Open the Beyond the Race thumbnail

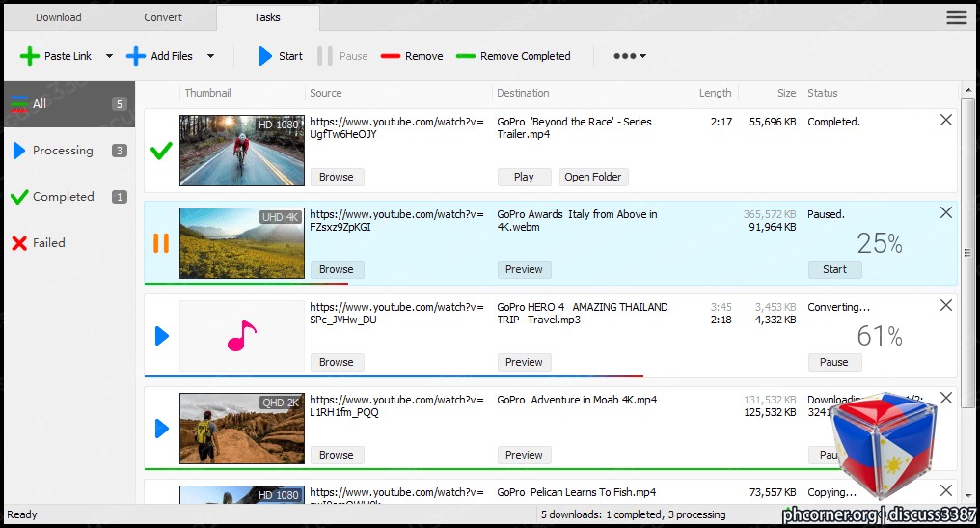click(x=242, y=151)
